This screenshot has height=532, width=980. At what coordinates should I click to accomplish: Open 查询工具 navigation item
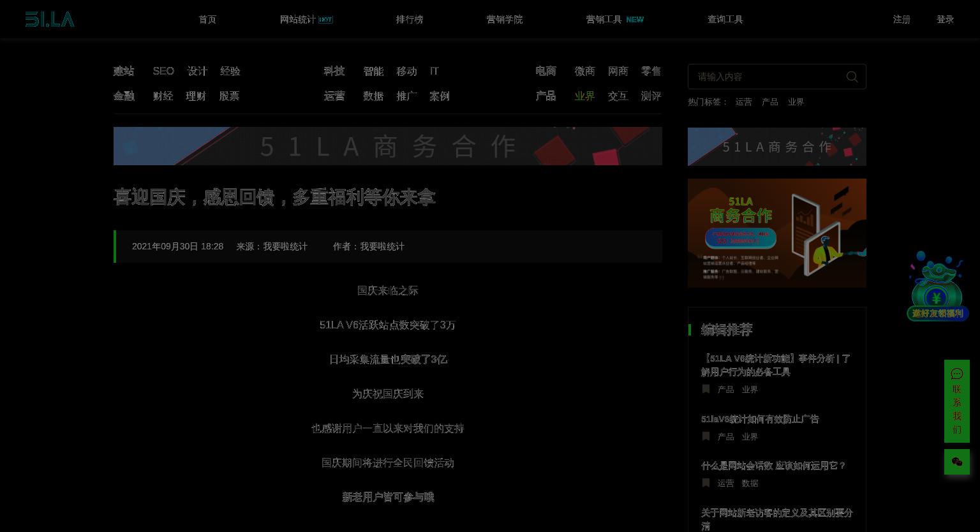pyautogui.click(x=725, y=20)
